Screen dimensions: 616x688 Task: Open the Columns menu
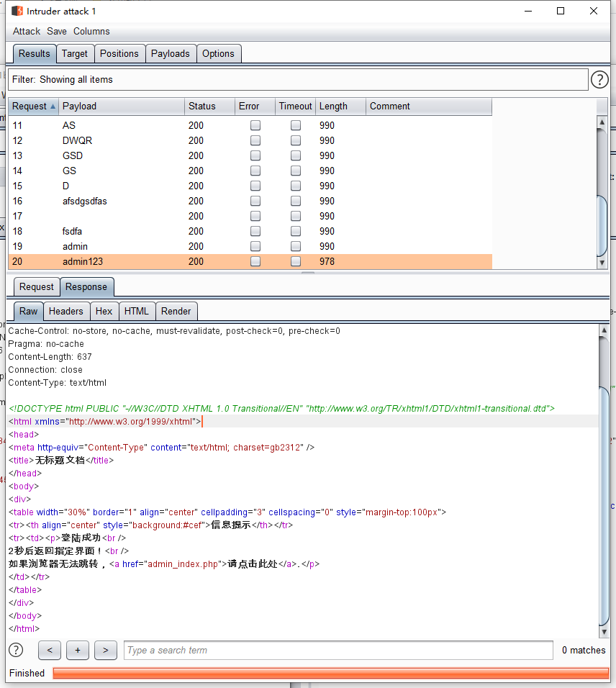(91, 31)
